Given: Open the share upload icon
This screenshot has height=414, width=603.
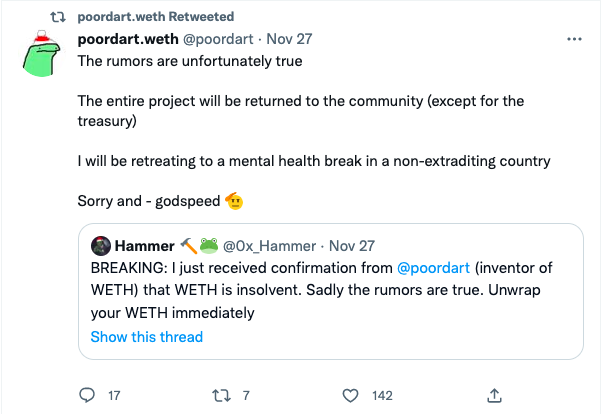Looking at the screenshot, I should pos(494,395).
